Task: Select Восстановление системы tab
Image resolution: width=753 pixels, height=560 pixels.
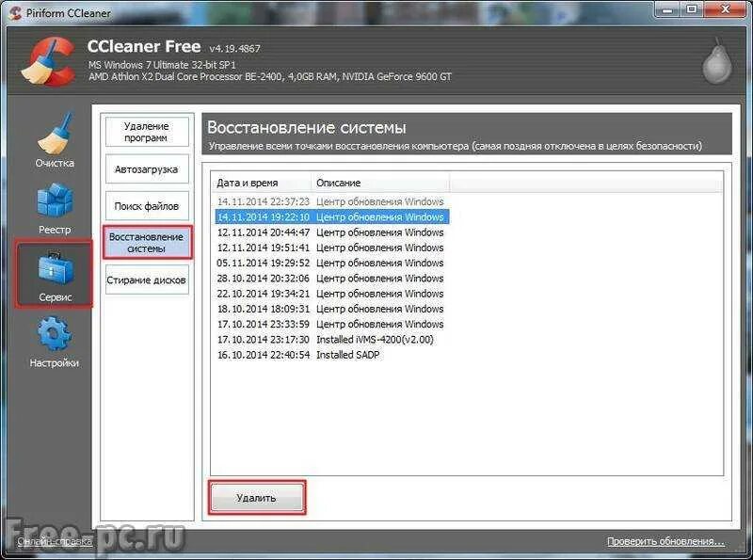Action: (147, 243)
